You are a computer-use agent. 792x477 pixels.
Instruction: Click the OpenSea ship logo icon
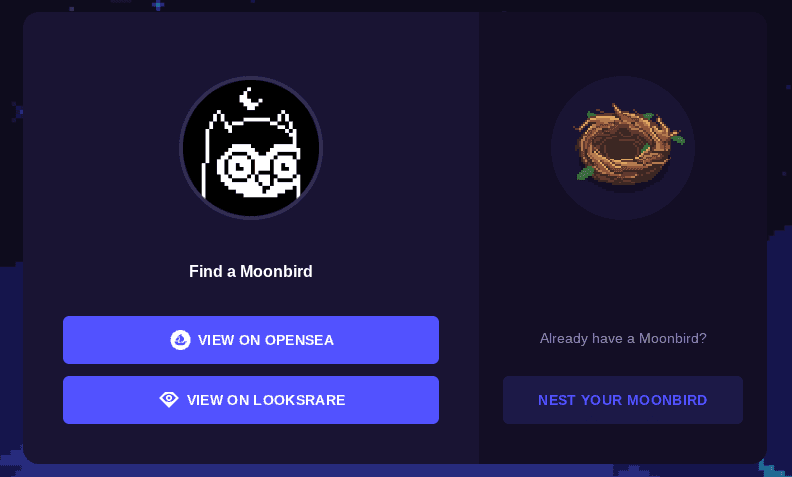[180, 340]
